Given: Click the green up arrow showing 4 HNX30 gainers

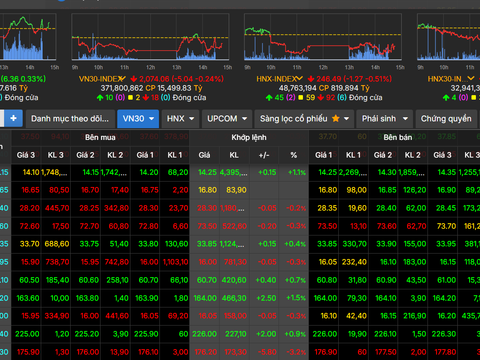Looking at the screenshot, I should pos(446,98).
